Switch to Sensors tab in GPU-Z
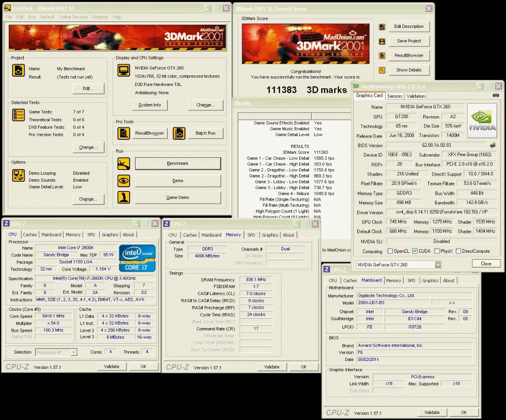The width and height of the screenshot is (506, 420). pos(394,96)
